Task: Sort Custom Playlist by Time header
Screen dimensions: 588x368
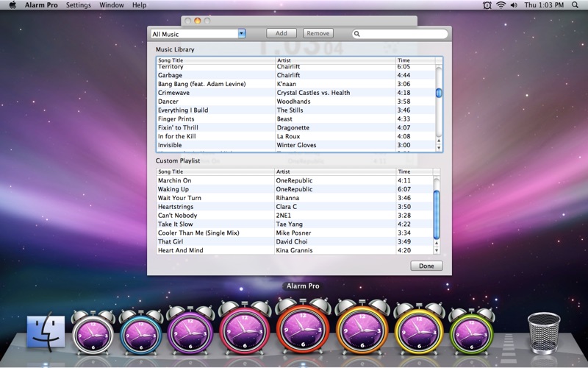Action: pos(415,171)
